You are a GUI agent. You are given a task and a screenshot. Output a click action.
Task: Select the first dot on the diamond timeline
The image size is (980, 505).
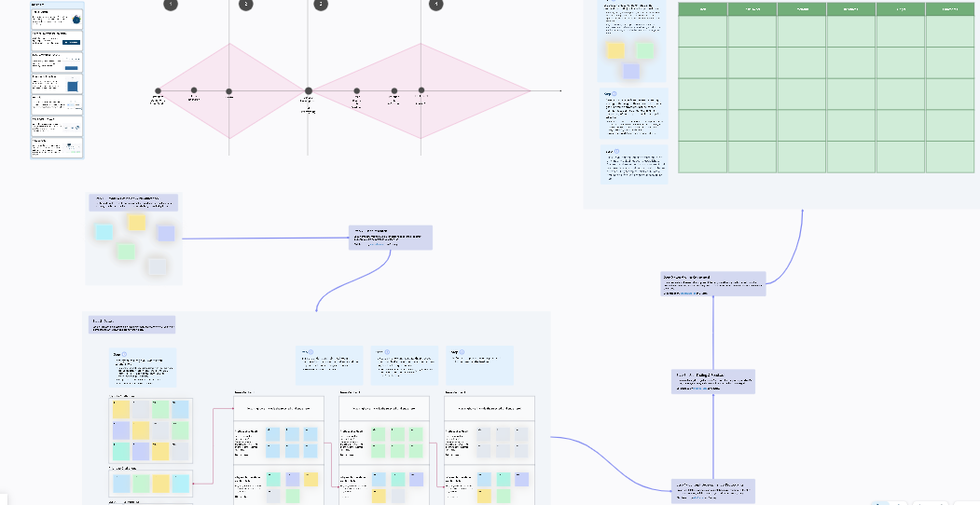click(x=158, y=91)
